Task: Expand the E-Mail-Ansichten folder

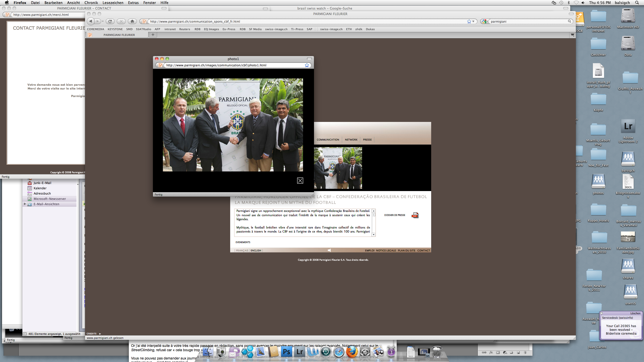Action: click(25, 204)
